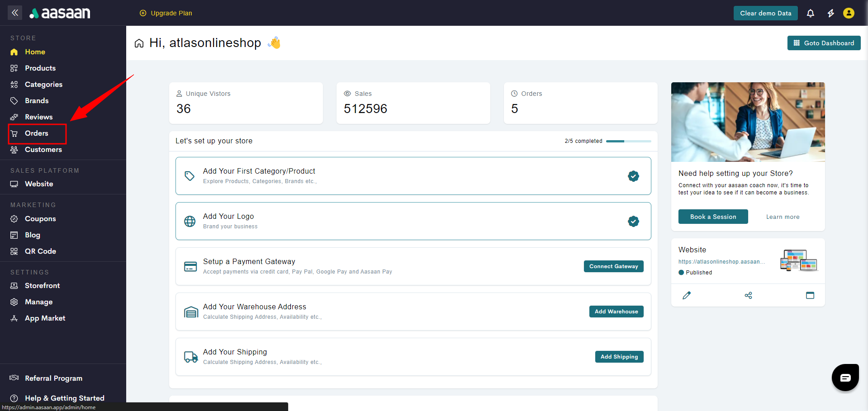The width and height of the screenshot is (868, 411).
Task: Share the website using share icon
Action: point(748,295)
